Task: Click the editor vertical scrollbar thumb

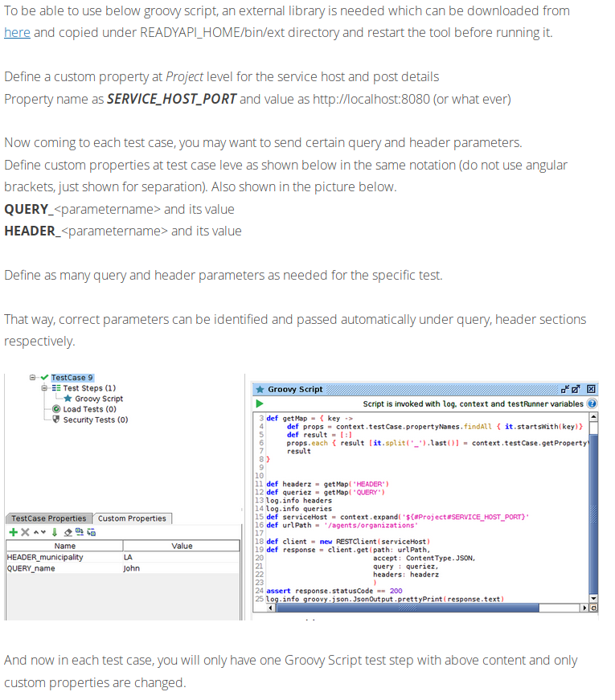Action: (x=593, y=514)
